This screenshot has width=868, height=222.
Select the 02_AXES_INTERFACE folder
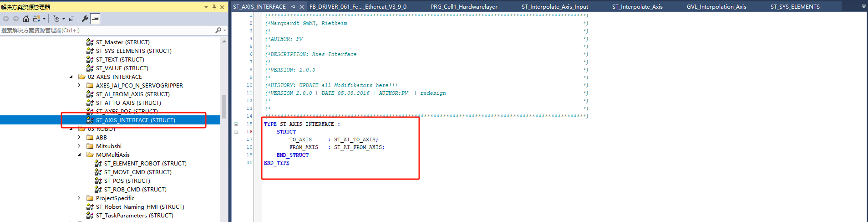[115, 77]
